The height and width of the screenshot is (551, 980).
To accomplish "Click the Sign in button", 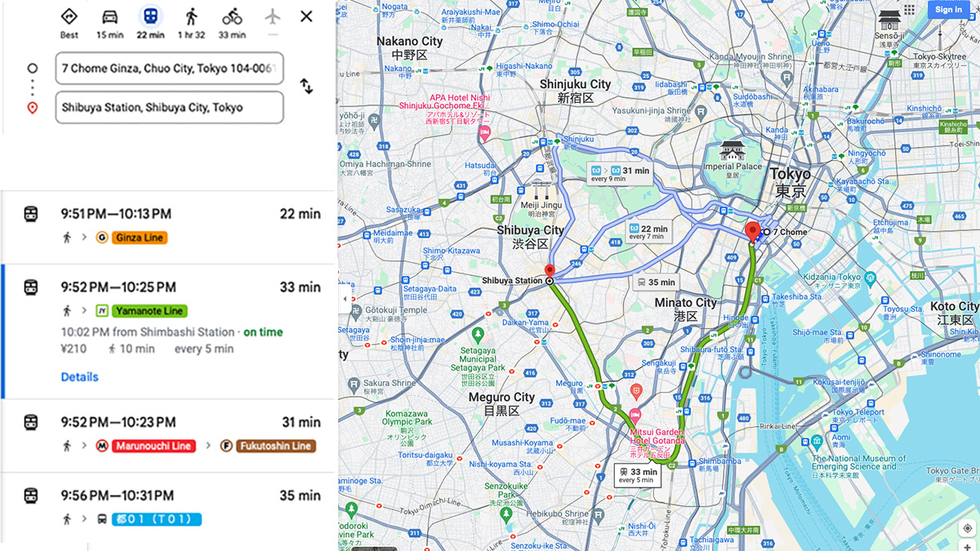I will [948, 10].
